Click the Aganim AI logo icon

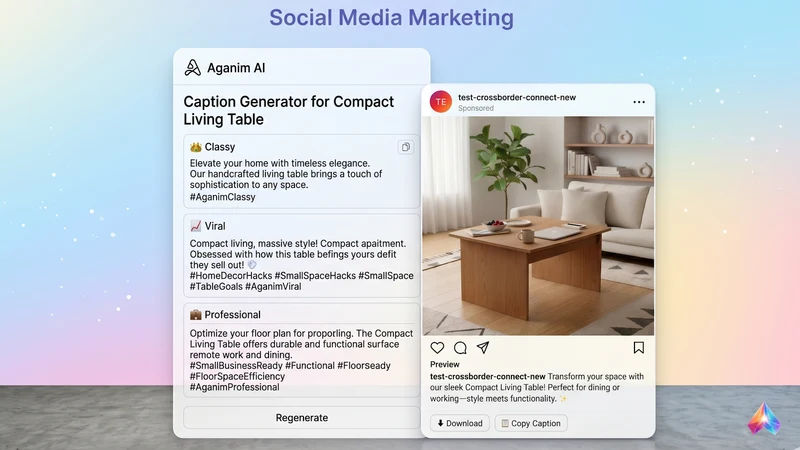pos(192,68)
